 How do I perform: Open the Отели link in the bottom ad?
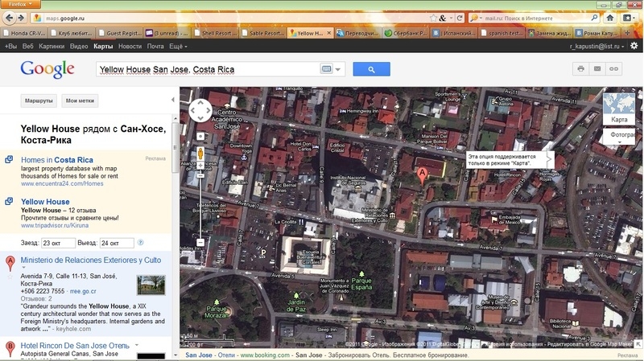(x=226, y=355)
